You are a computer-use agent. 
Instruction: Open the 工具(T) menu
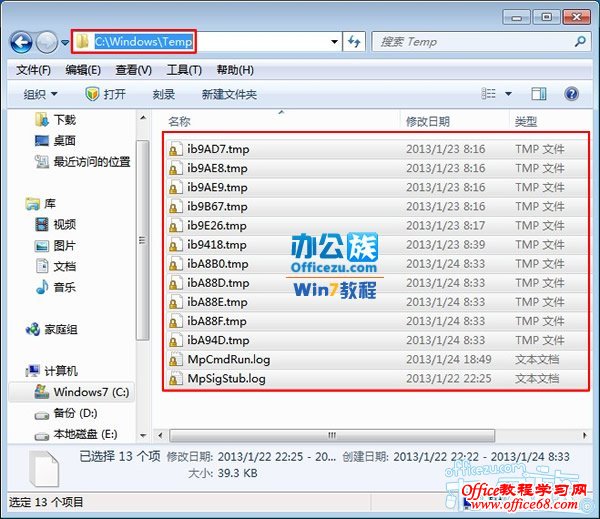point(184,70)
